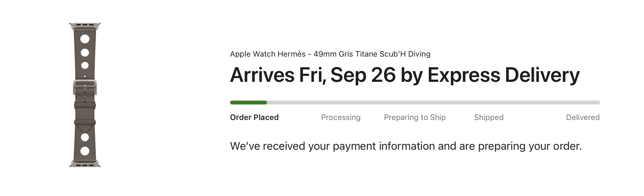Viewport: 644px width, 196px height.
Task: Select the Shipped status step
Action: pos(489,117)
